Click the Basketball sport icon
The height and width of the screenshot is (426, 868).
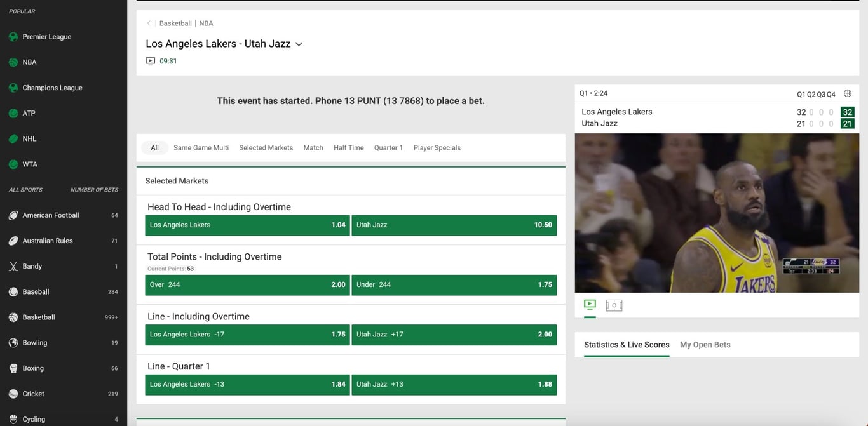click(13, 317)
